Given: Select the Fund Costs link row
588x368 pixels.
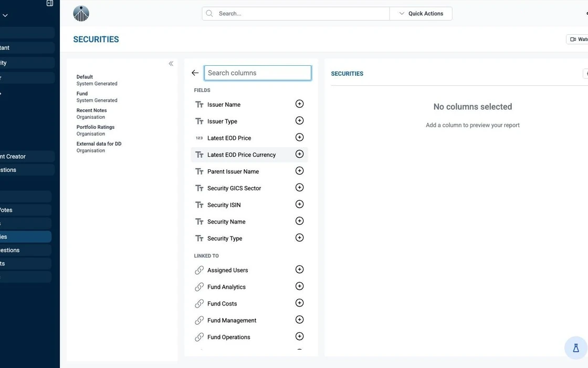Looking at the screenshot, I should click(249, 303).
